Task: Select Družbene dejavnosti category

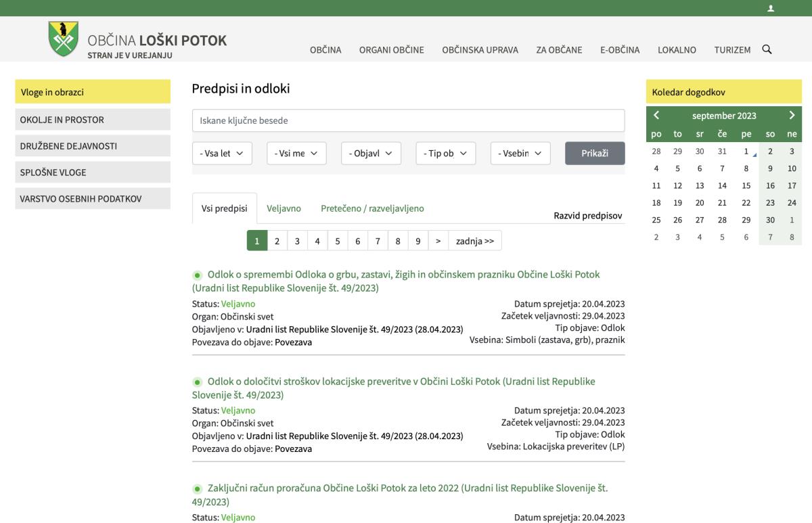Action: tap(93, 145)
